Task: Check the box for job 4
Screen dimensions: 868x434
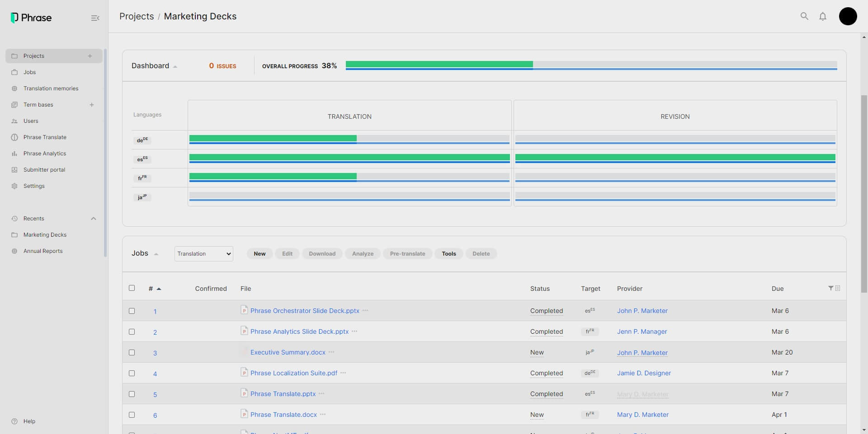Action: [132, 373]
